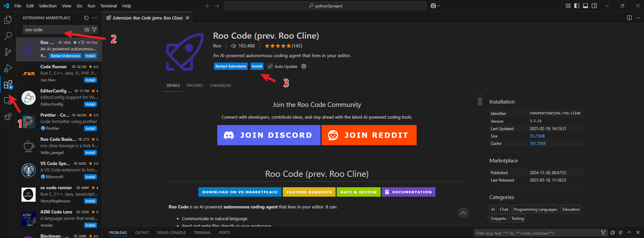
Task: Click the Feature Requests badge
Action: pyautogui.click(x=309, y=192)
